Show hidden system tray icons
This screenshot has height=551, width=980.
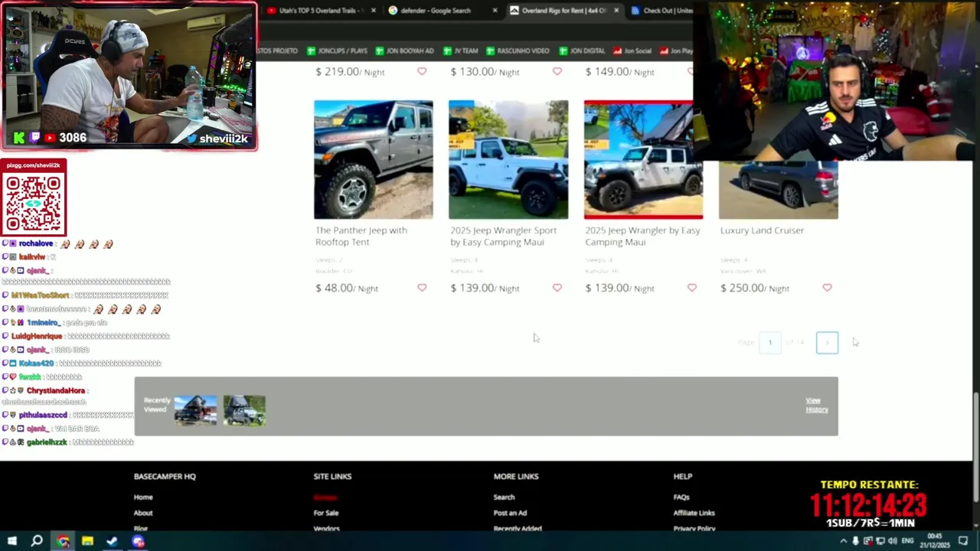(x=843, y=541)
